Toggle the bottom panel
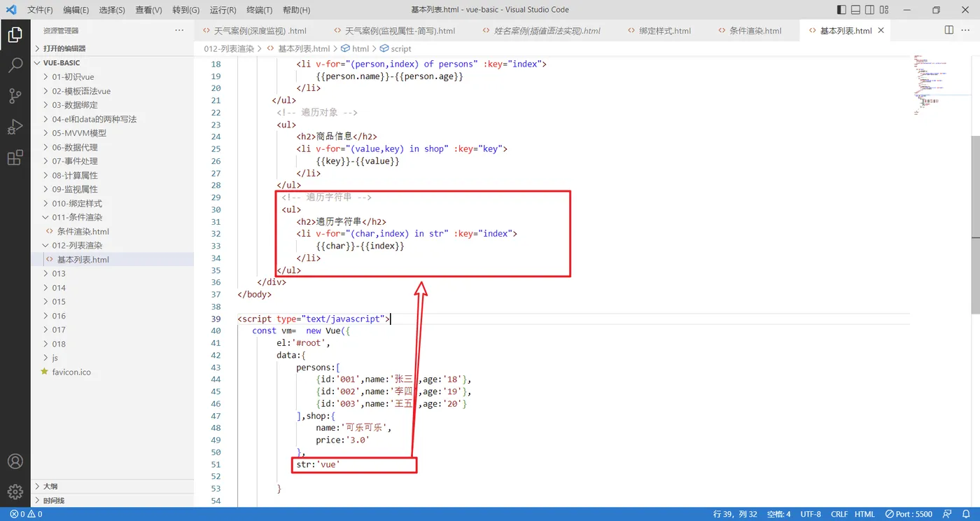This screenshot has height=521, width=980. [855, 10]
